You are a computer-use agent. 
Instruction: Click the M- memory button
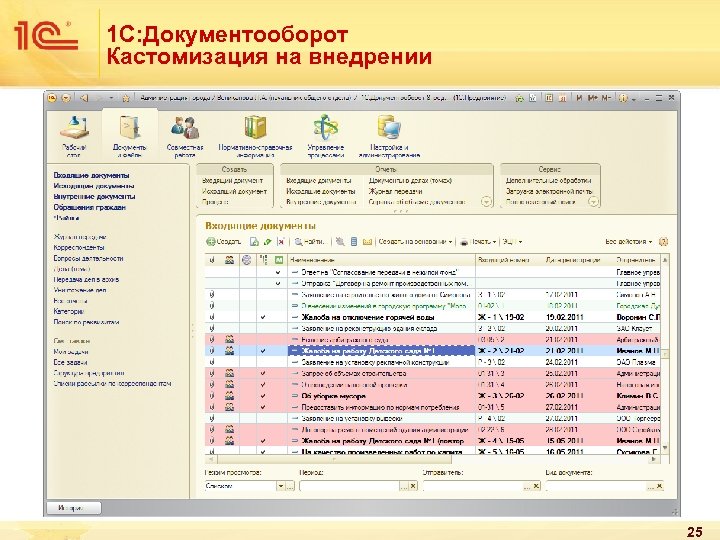coord(607,98)
